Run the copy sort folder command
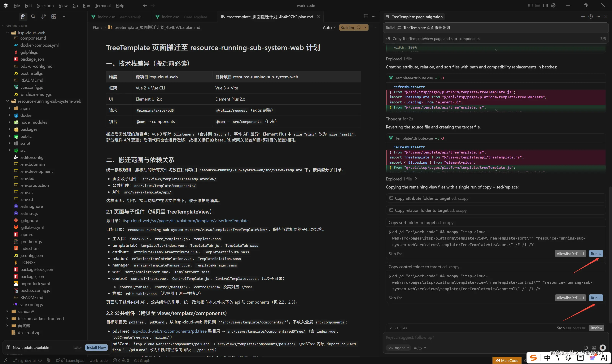The width and height of the screenshot is (612, 364). (x=596, y=254)
